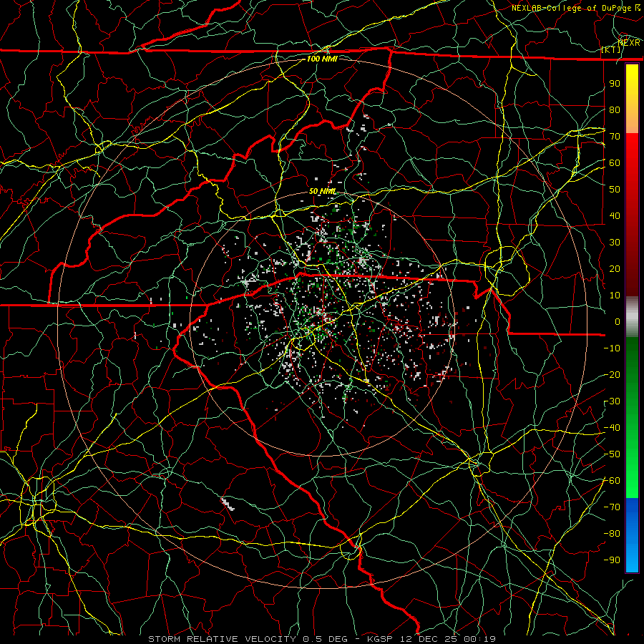
Task: Click the "[KT]" units label above the color bar
Action: pyautogui.click(x=611, y=49)
